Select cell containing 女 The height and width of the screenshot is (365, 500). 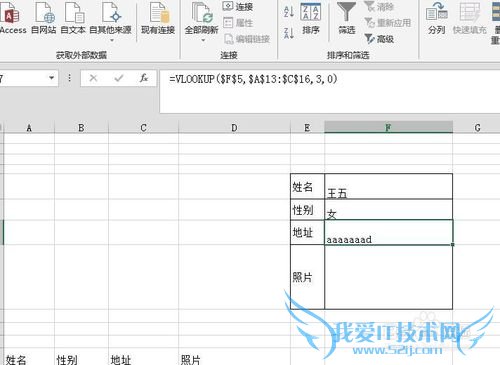pos(388,210)
